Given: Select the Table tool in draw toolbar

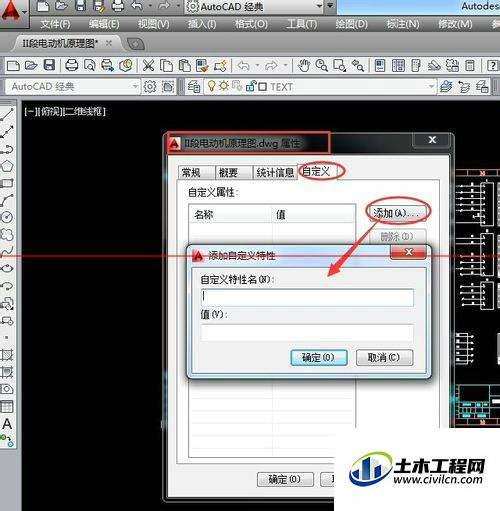Looking at the screenshot, I should (x=7, y=407).
